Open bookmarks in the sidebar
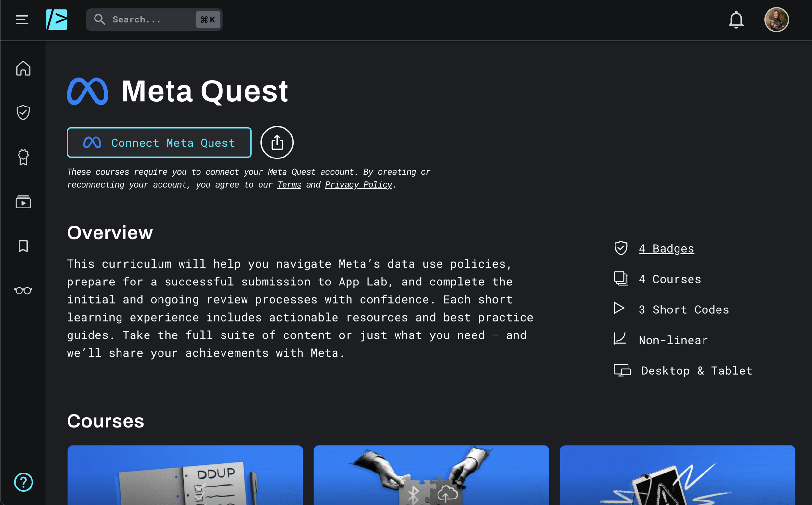This screenshot has width=812, height=505. click(x=23, y=246)
